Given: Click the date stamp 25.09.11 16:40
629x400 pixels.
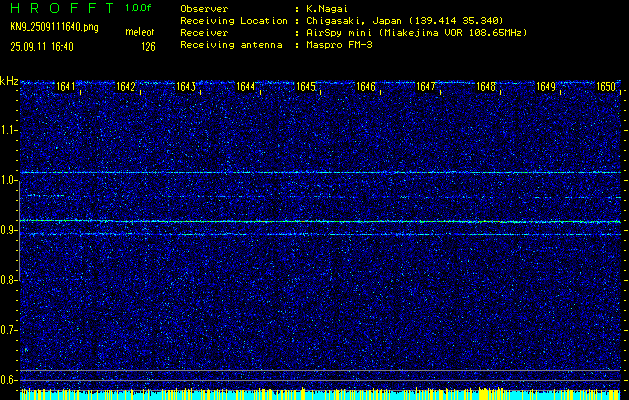Looking at the screenshot, I should 42,47.
